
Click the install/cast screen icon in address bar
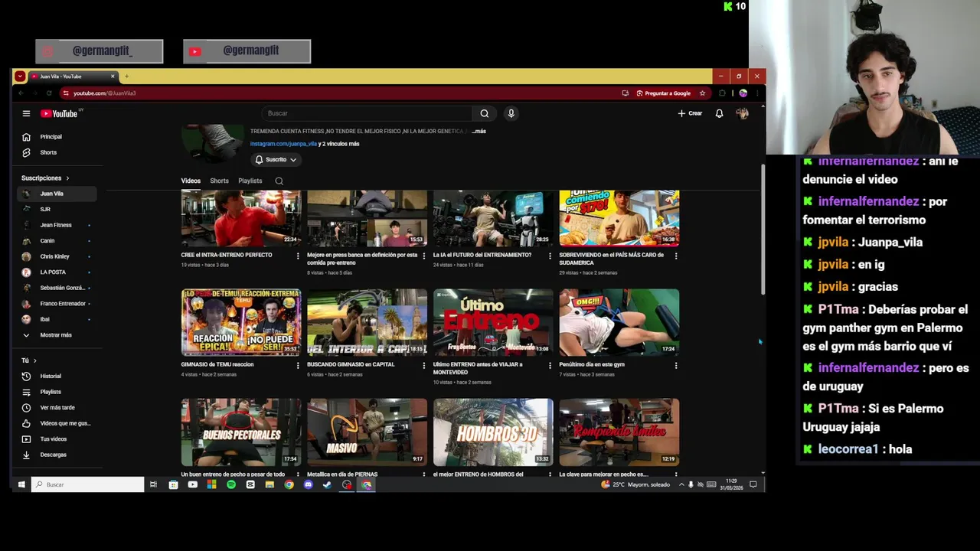tap(626, 93)
